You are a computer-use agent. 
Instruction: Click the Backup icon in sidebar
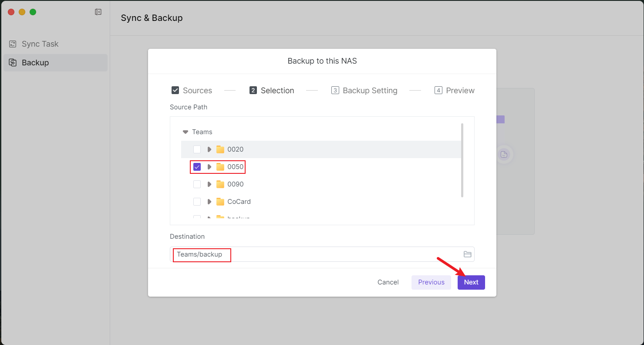point(13,63)
